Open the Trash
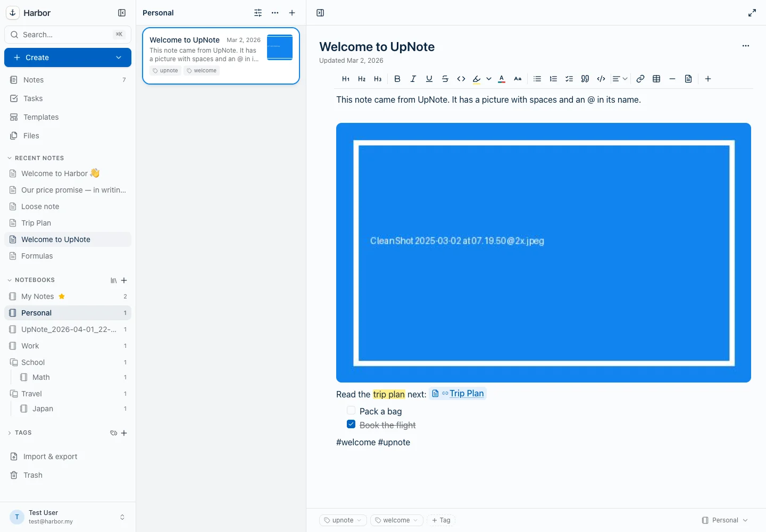The width and height of the screenshot is (766, 532). tap(68, 475)
